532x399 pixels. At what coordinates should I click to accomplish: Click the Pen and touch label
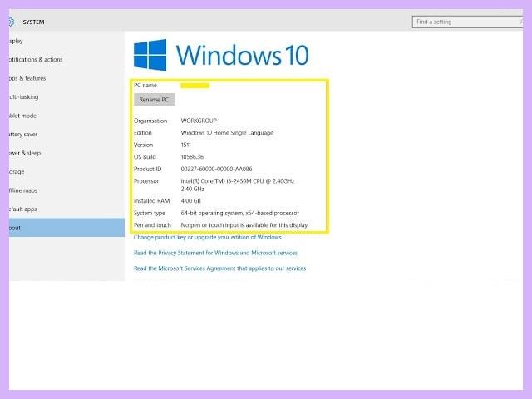[152, 225]
